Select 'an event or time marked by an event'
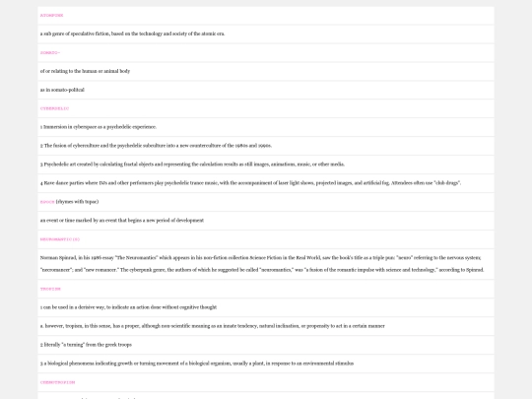532x399 pixels. click(x=122, y=221)
